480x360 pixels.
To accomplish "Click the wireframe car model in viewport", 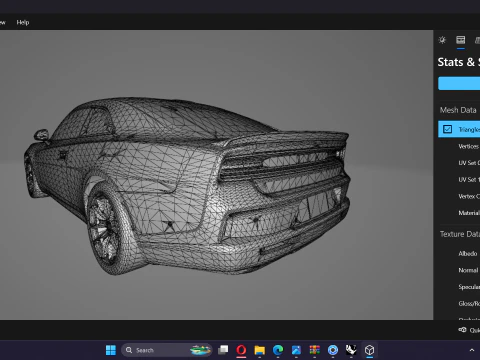I will (x=187, y=185).
